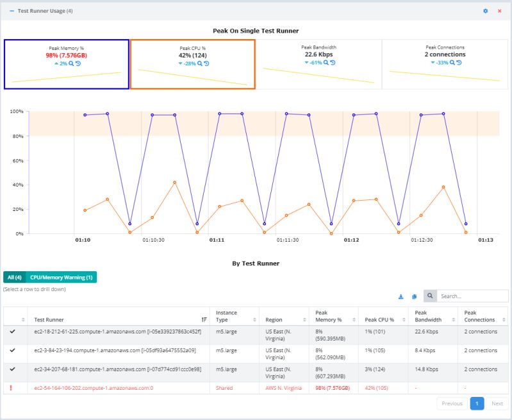Close the Test Runner Usage panel
This screenshot has width=512, height=420.
(x=499, y=11)
